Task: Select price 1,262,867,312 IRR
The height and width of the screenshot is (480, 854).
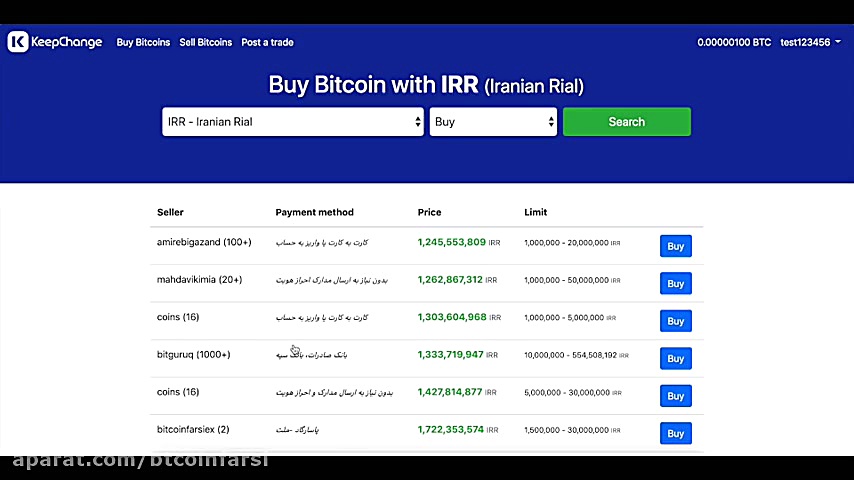Action: pos(457,280)
